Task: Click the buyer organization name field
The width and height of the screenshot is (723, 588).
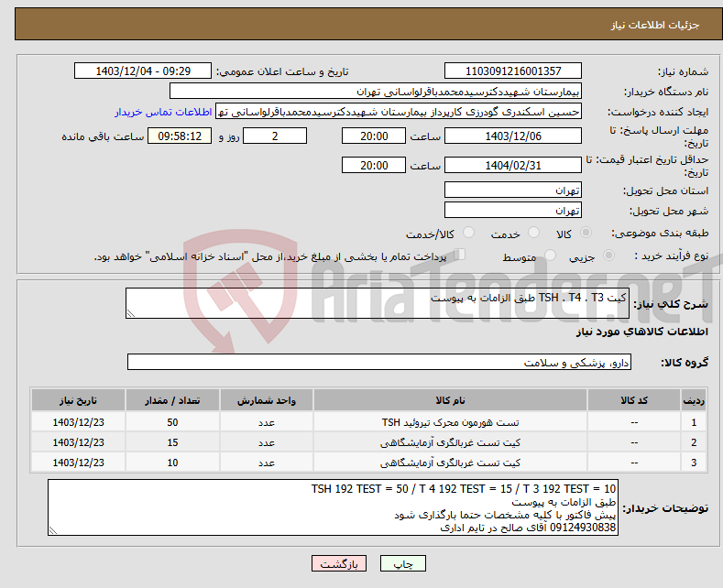Action: pyautogui.click(x=376, y=92)
